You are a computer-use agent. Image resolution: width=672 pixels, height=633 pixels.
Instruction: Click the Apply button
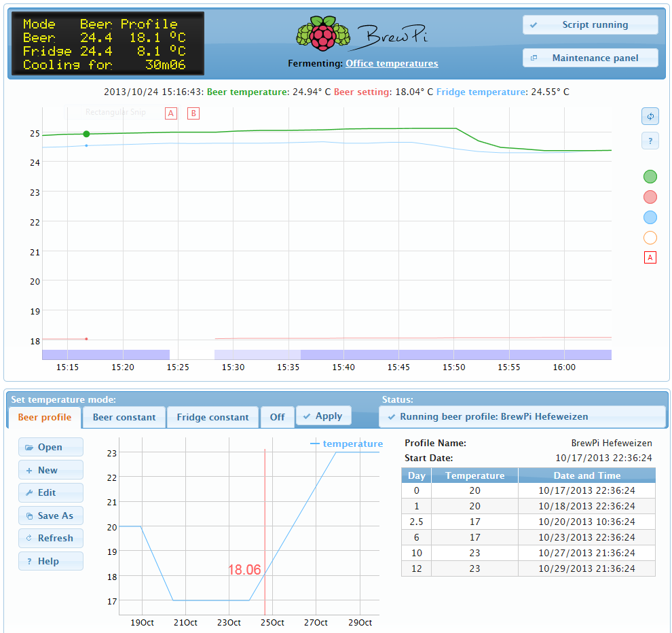click(x=324, y=416)
